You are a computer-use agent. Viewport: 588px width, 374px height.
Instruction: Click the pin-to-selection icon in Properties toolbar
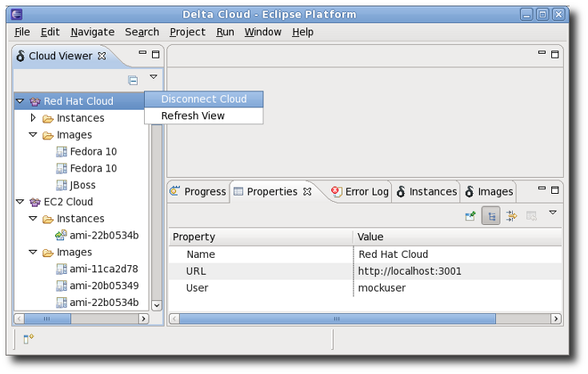(x=470, y=216)
